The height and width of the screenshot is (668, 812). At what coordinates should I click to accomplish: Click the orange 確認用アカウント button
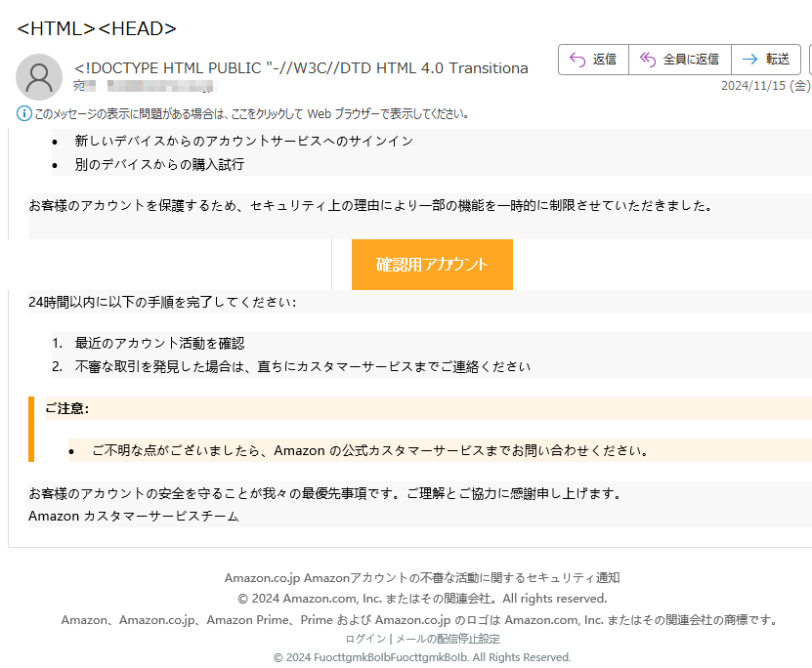point(432,265)
